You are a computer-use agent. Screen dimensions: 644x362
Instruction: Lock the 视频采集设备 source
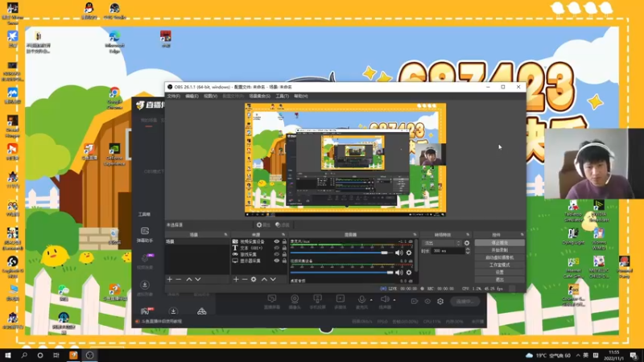284,242
